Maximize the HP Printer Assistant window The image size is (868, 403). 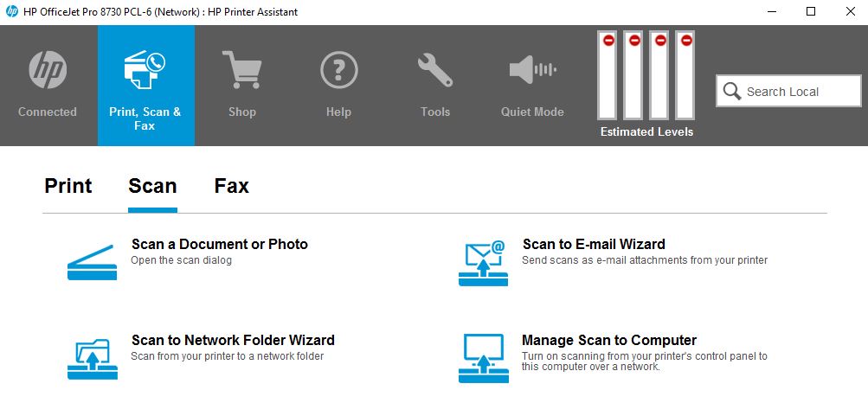click(811, 11)
